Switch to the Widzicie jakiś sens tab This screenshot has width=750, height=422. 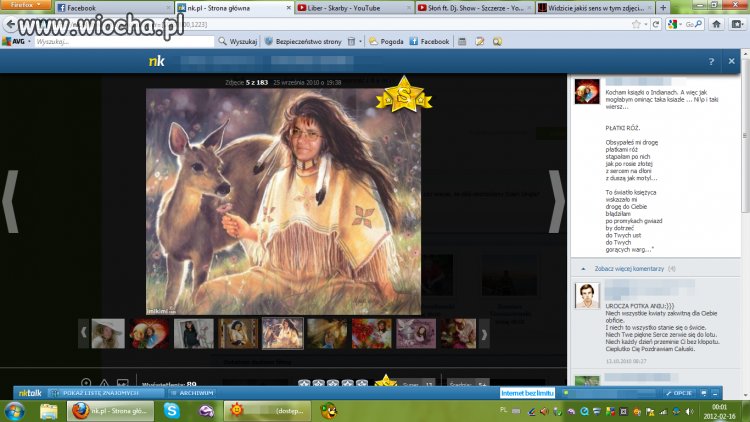coord(595,8)
